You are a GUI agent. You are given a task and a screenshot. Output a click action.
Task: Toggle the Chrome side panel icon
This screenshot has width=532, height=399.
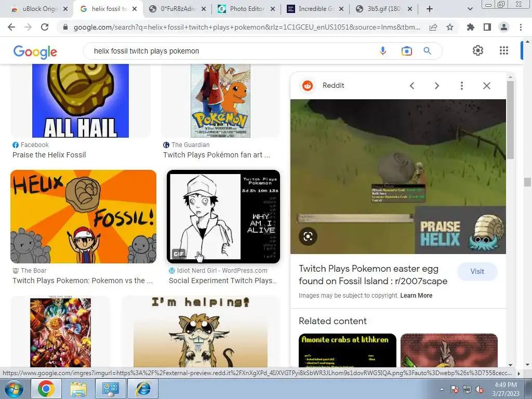coord(487,27)
